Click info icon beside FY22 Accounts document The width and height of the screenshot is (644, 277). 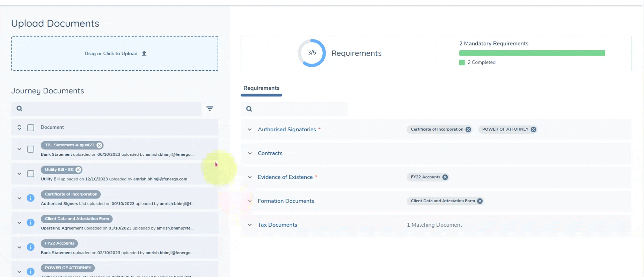point(31,247)
